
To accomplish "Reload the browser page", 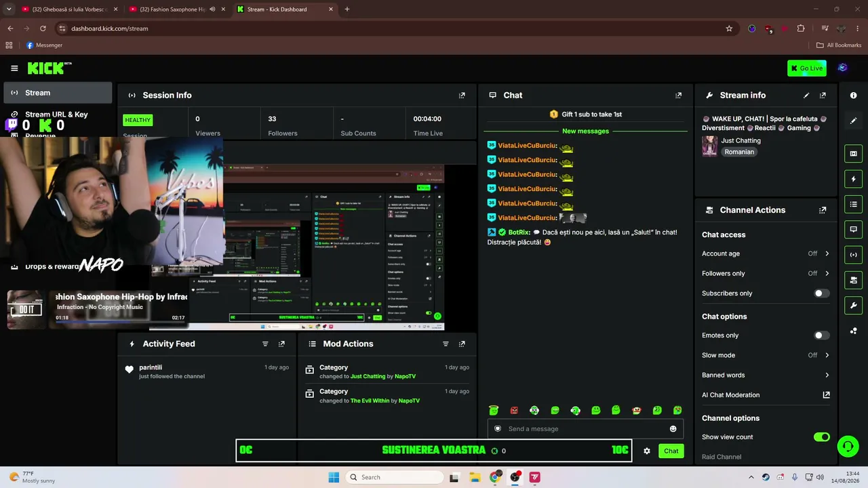I will pyautogui.click(x=43, y=28).
